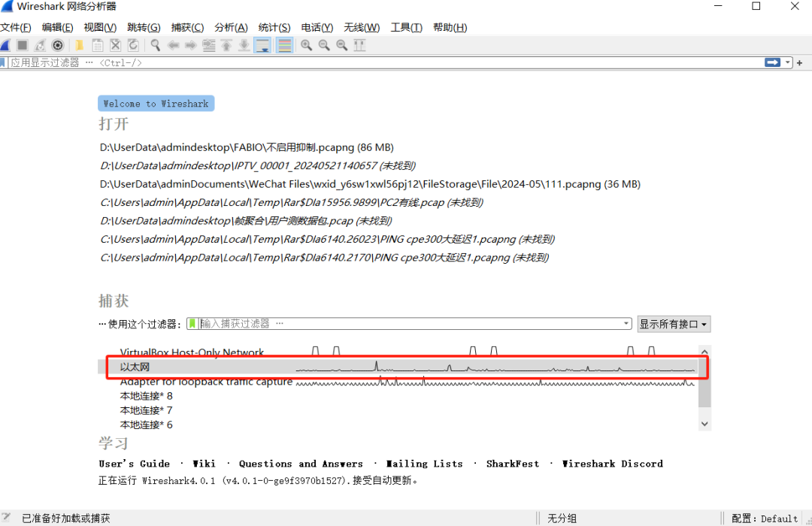Screen dimensions: 812x526
Task: Jump to first packet icon
Action: coord(226,46)
